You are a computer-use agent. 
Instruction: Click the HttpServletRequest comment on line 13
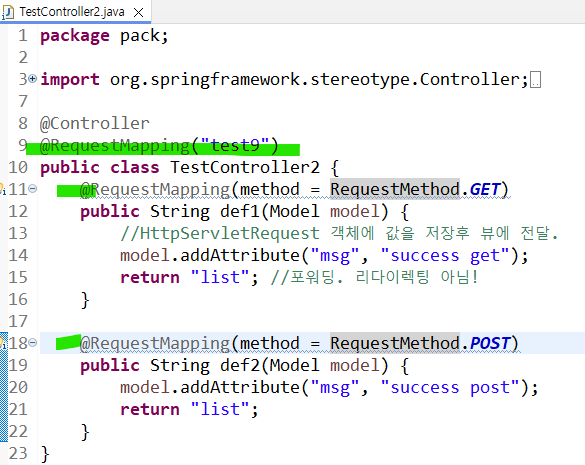[x=339, y=233]
